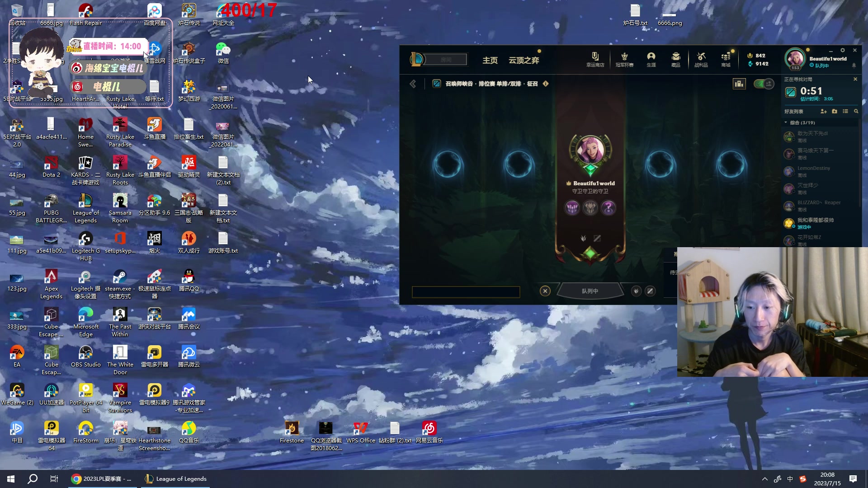The image size is (868, 488).
Task: Select friend 敢为天下先dl
Action: coord(821,136)
